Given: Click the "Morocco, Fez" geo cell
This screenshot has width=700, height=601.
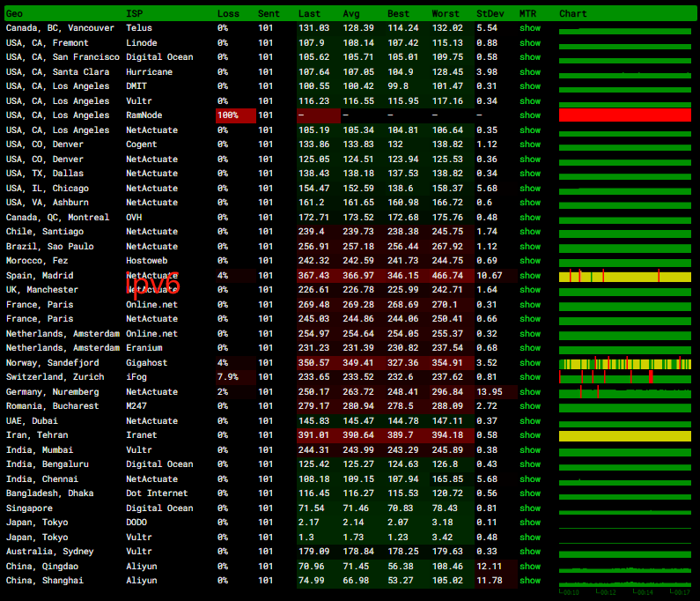Looking at the screenshot, I should (x=37, y=261).
